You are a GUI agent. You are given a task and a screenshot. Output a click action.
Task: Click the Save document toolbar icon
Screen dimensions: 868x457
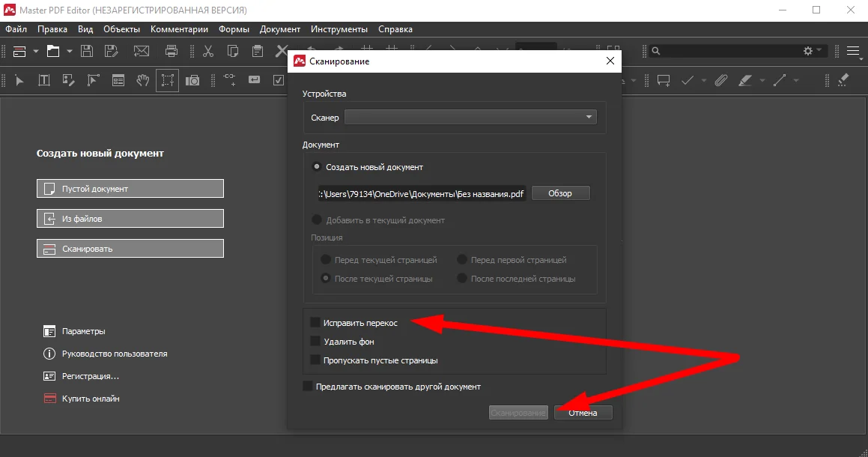tap(87, 51)
